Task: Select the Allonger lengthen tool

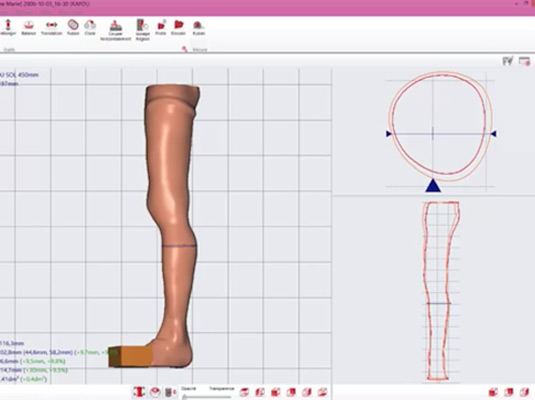Action: coord(8,28)
